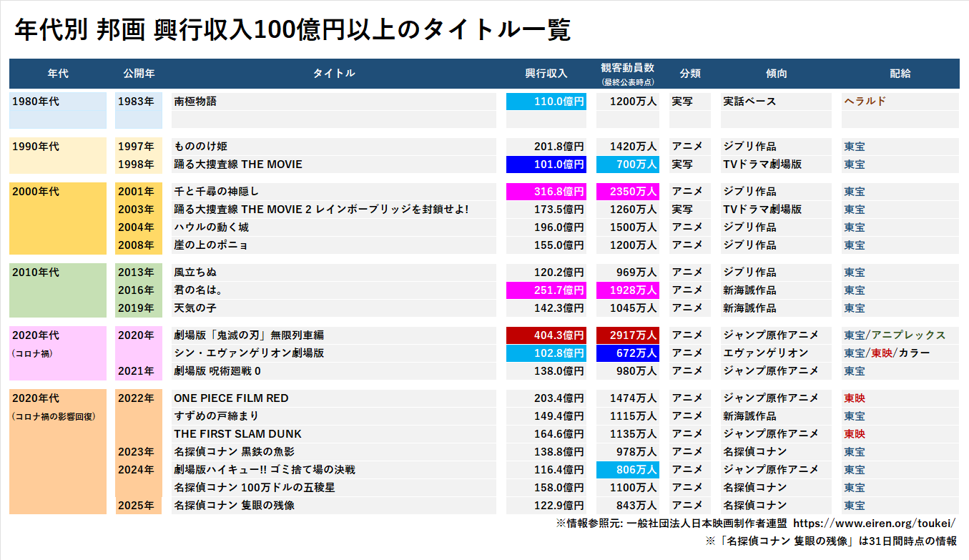Image resolution: width=969 pixels, height=560 pixels.
Task: Click the magenta 316.8億円 cell
Action: click(546, 192)
